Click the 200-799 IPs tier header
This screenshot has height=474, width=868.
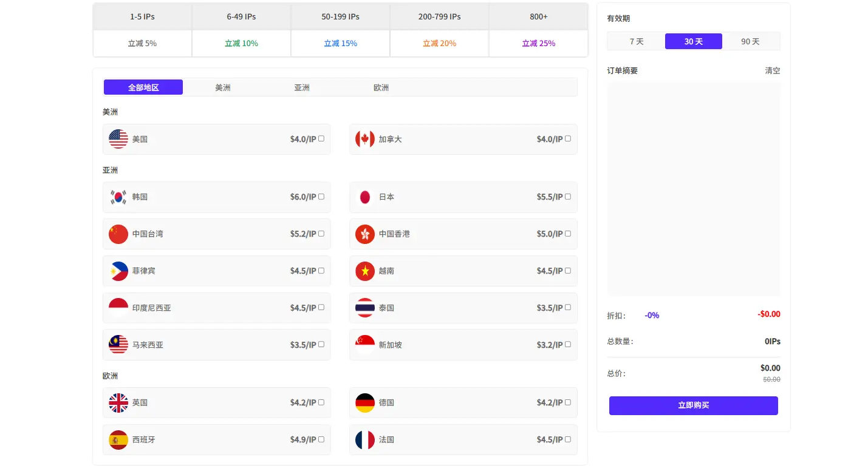click(439, 17)
